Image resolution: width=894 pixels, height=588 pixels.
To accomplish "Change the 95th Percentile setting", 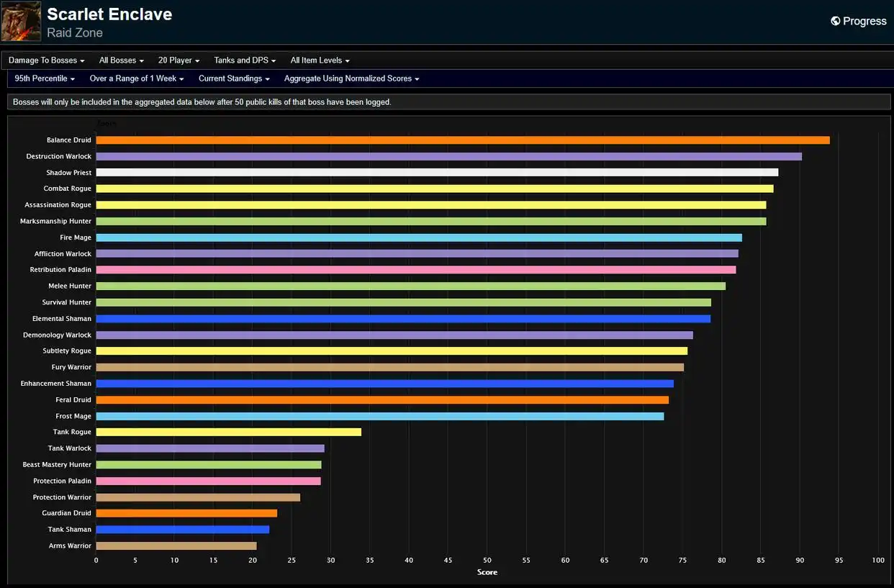I will (x=45, y=78).
